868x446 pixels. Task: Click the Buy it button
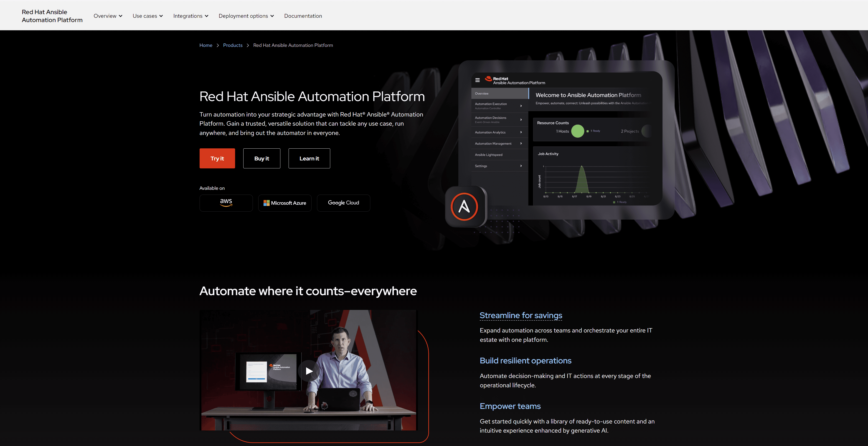pyautogui.click(x=261, y=158)
